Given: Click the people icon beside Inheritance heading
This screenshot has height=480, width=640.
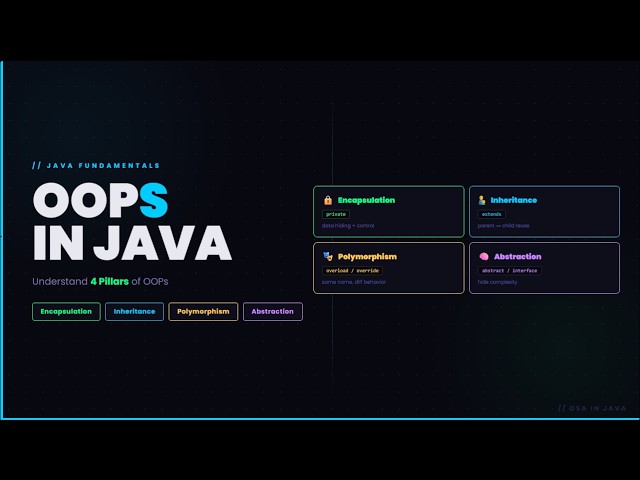Looking at the screenshot, I should click(x=482, y=200).
